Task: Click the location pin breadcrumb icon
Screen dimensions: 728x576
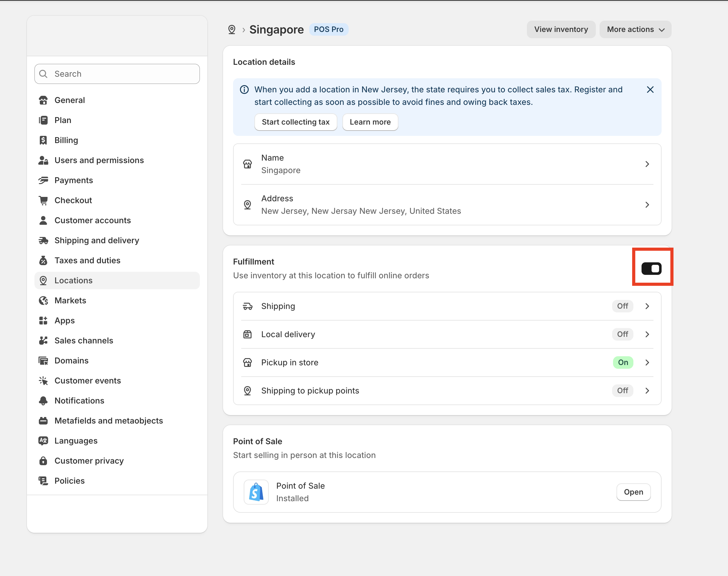Action: (x=231, y=30)
